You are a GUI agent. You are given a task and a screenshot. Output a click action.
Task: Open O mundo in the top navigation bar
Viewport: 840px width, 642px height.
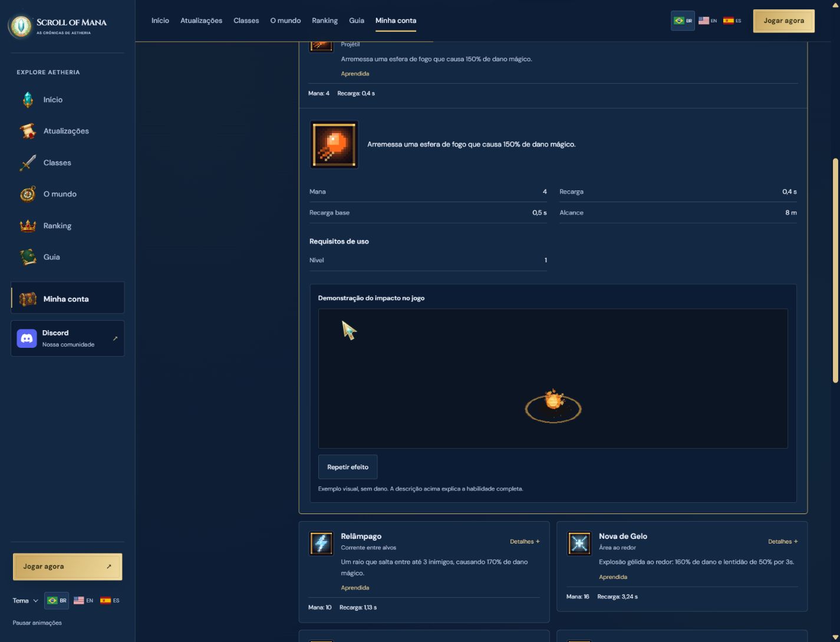pyautogui.click(x=285, y=21)
